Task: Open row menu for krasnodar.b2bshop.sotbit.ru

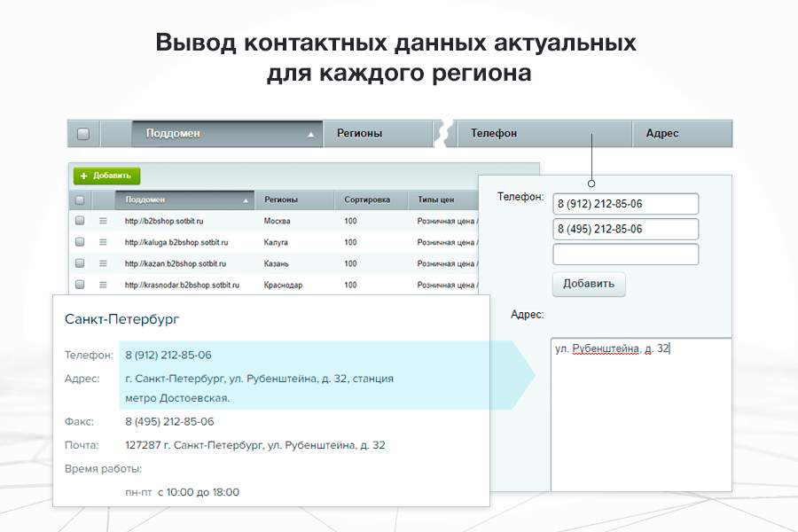Action: (103, 284)
